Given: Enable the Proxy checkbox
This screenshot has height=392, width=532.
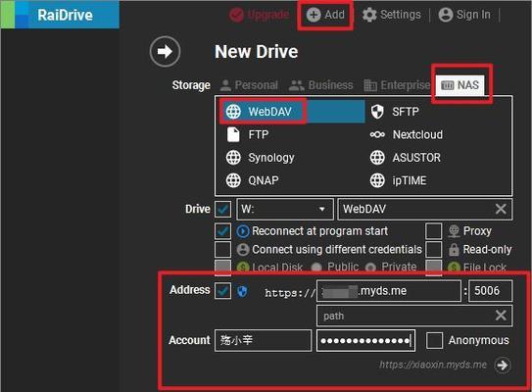Looking at the screenshot, I should [434, 231].
